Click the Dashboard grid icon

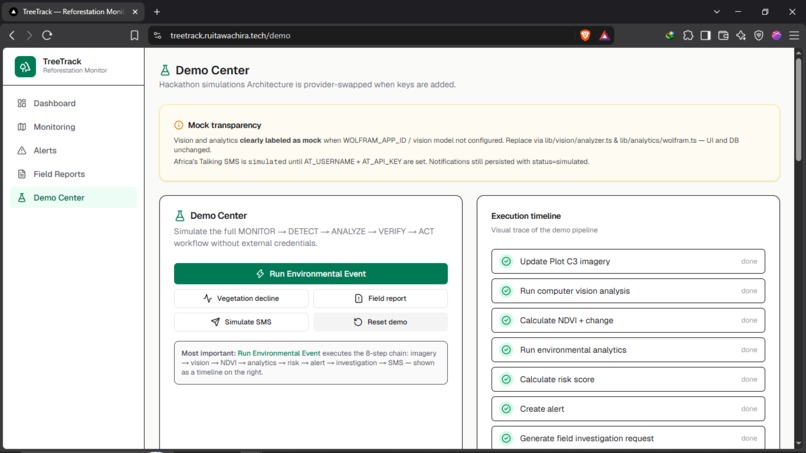click(22, 103)
